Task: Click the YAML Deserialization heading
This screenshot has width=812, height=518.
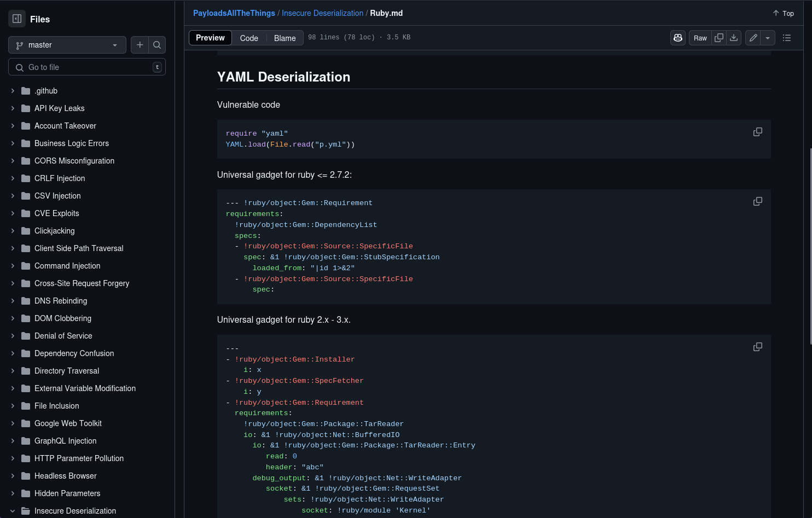Action: (283, 77)
